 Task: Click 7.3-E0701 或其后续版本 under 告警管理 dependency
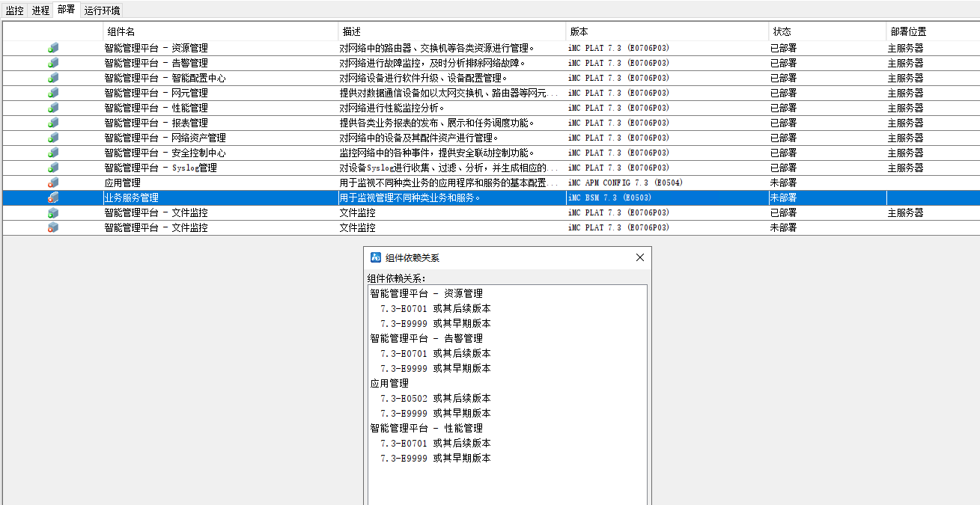click(435, 353)
